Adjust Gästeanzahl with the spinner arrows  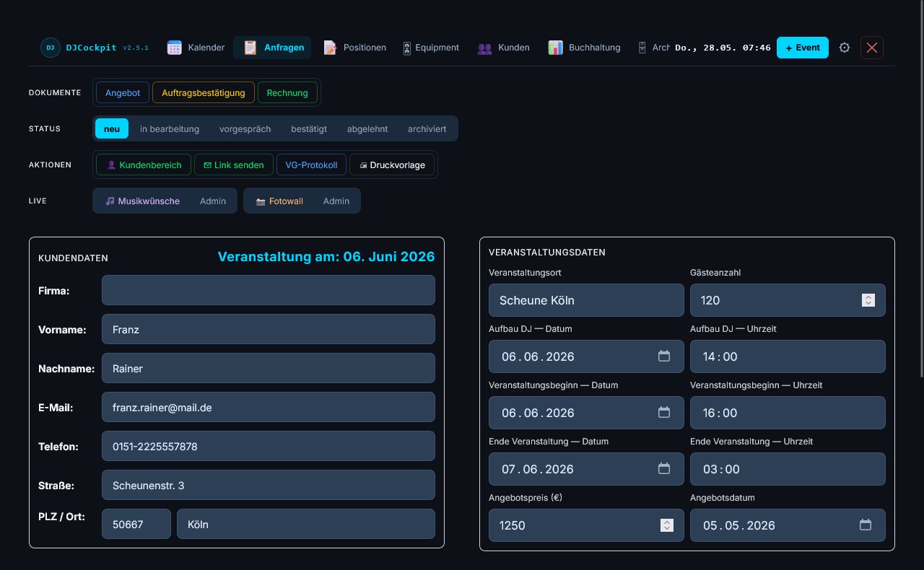click(868, 300)
